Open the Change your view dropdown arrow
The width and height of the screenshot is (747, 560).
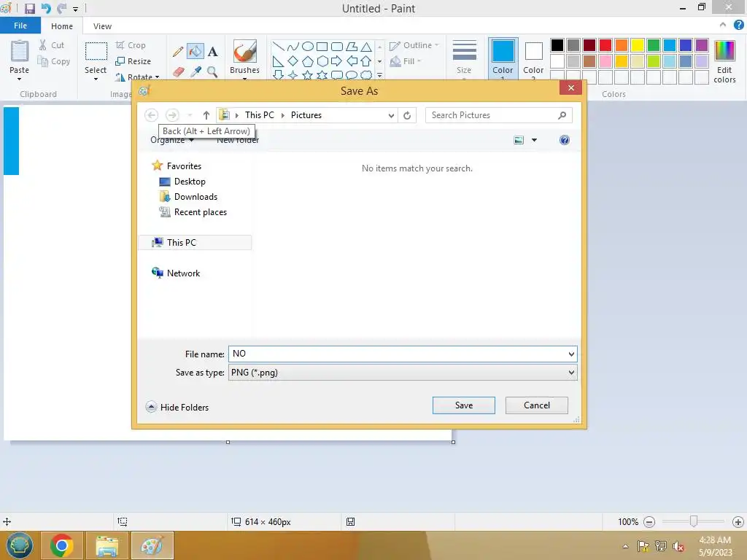534,140
